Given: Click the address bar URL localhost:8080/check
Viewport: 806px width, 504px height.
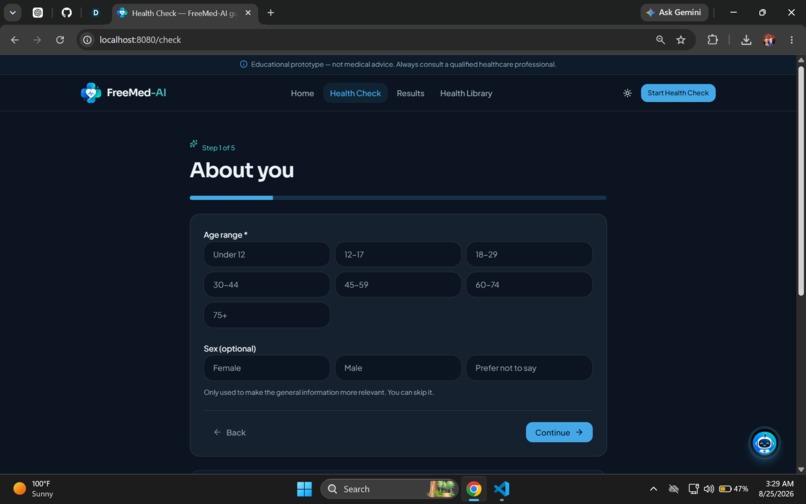Looking at the screenshot, I should click(x=140, y=40).
